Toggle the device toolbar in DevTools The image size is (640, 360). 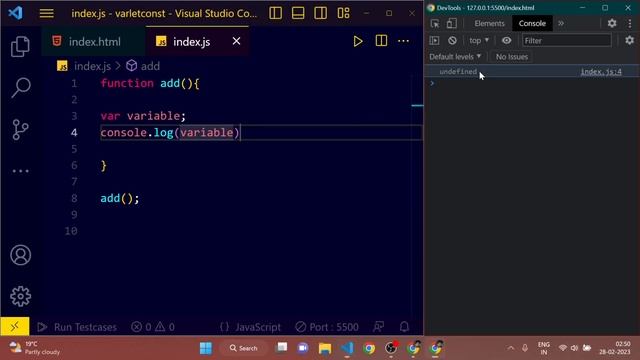click(451, 24)
